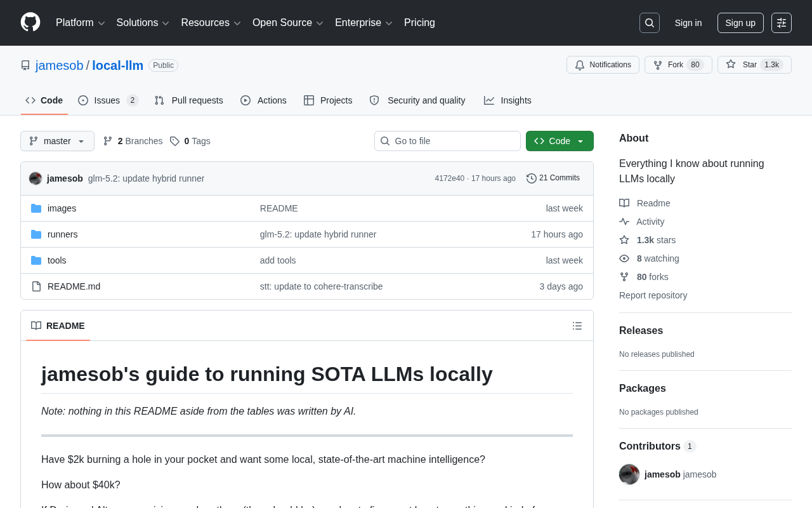The image size is (812, 508).
Task: Open the green Code dropdown
Action: pos(560,141)
